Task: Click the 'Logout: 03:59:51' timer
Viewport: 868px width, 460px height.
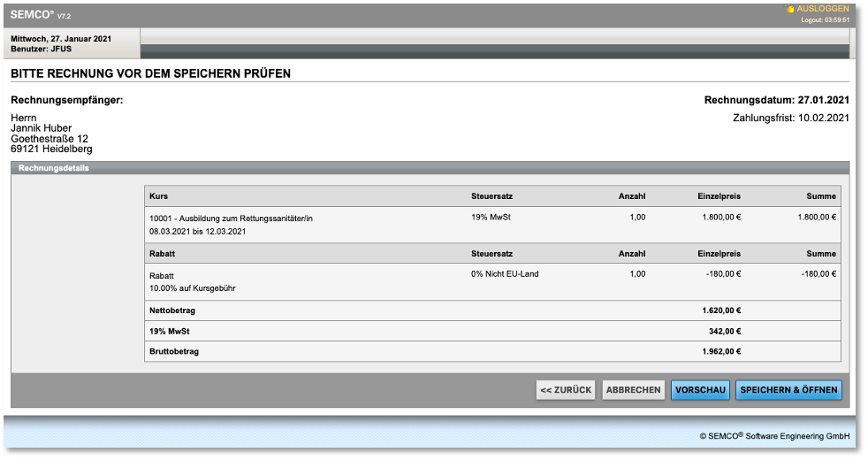Action: pyautogui.click(x=825, y=20)
